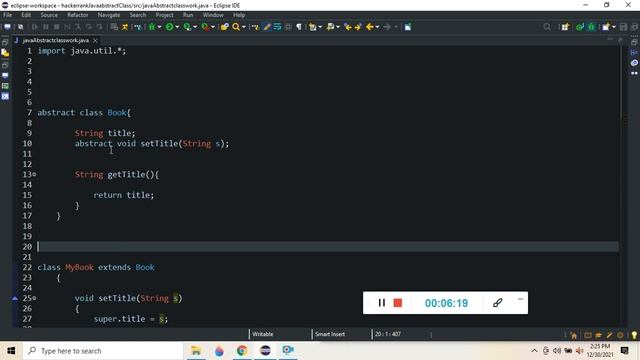Viewport: 640px width, 360px height.
Task: Click the Package Explorer sidebar icon
Action: [5, 53]
